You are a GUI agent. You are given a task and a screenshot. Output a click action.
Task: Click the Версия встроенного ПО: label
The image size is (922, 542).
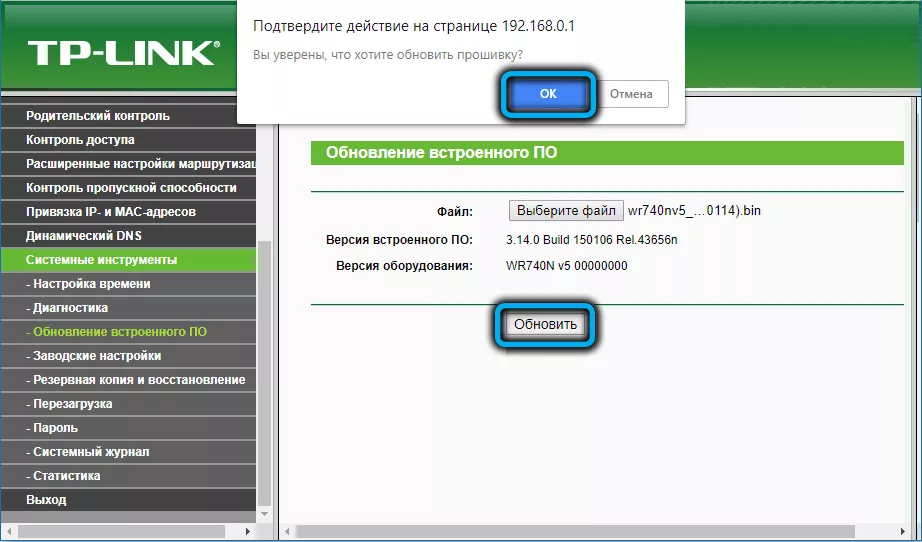399,240
